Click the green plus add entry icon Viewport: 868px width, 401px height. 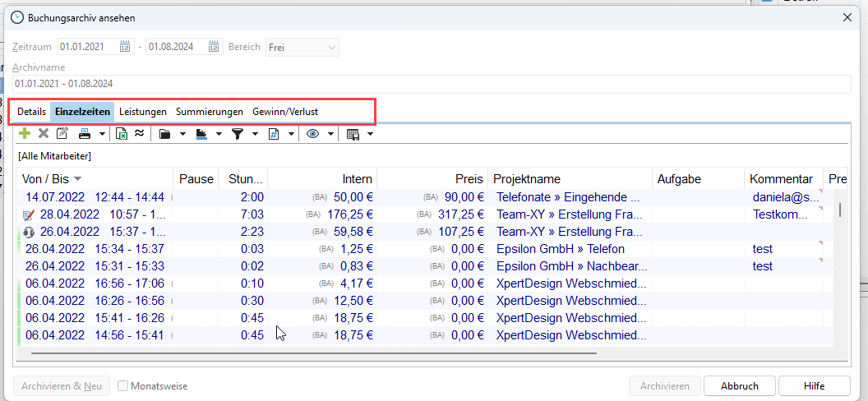pyautogui.click(x=25, y=134)
